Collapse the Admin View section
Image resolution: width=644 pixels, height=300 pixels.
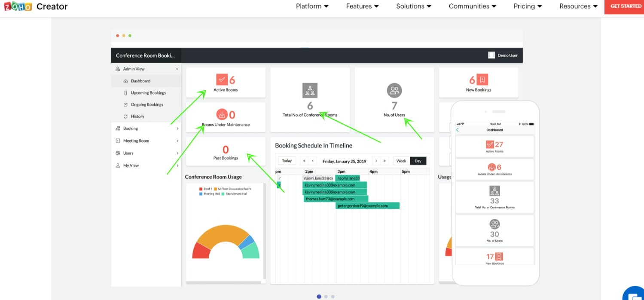coord(177,69)
